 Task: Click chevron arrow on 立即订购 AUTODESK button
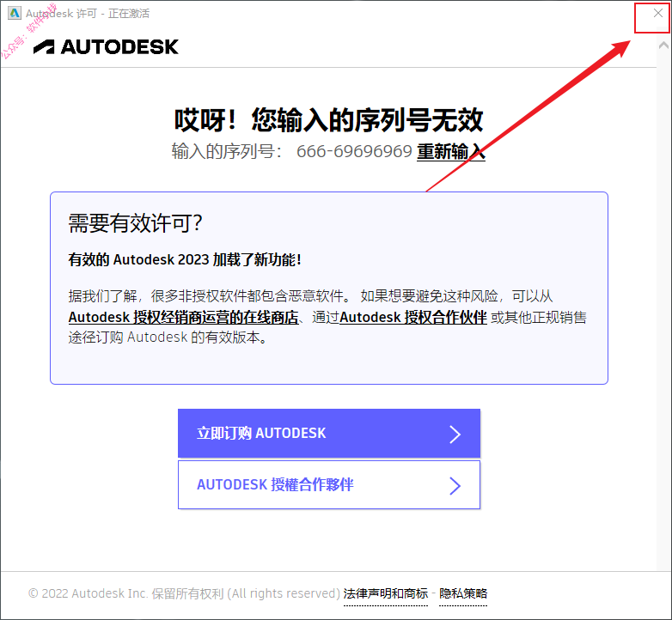click(455, 435)
